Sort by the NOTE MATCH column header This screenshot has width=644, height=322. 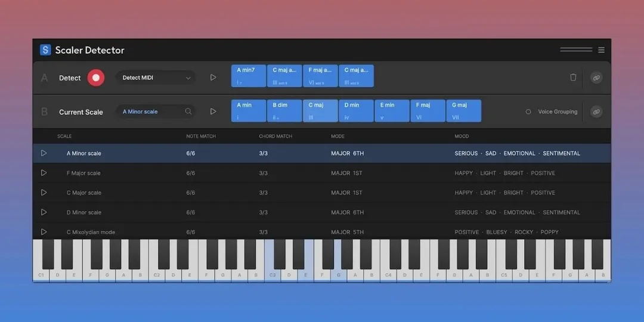201,137
